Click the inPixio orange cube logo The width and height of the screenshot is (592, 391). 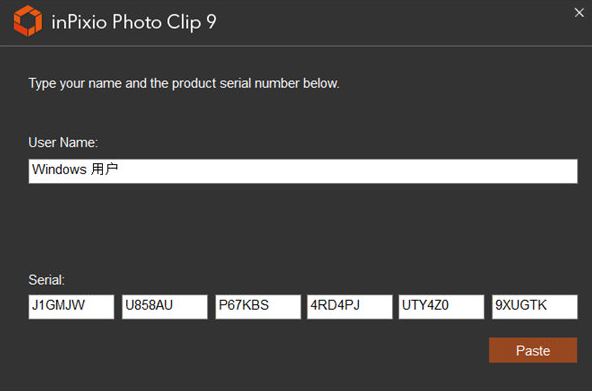coord(28,21)
